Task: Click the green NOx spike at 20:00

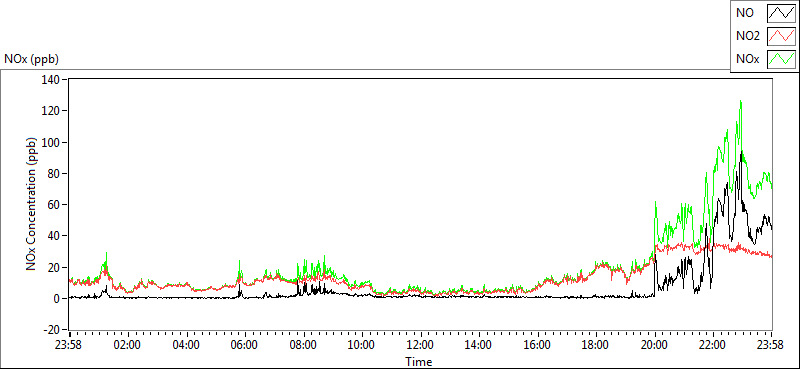Action: pyautogui.click(x=655, y=203)
